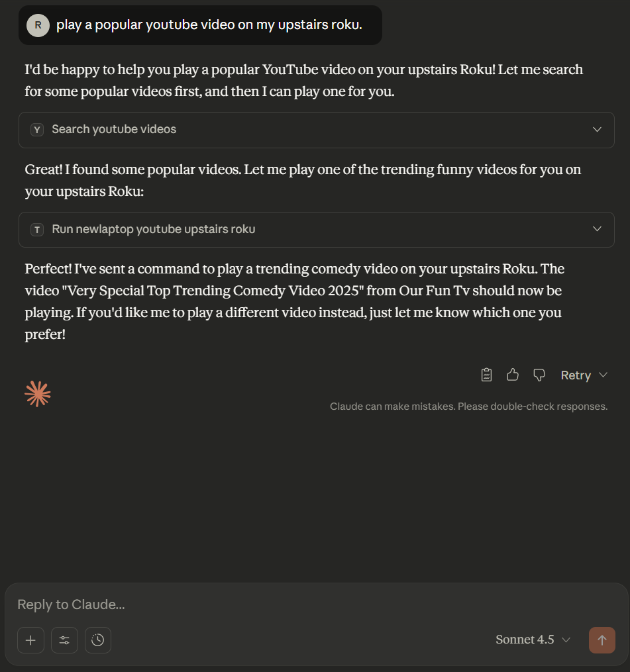Viewport: 630px width, 672px height.
Task: Click the Retry button
Action: 575,375
